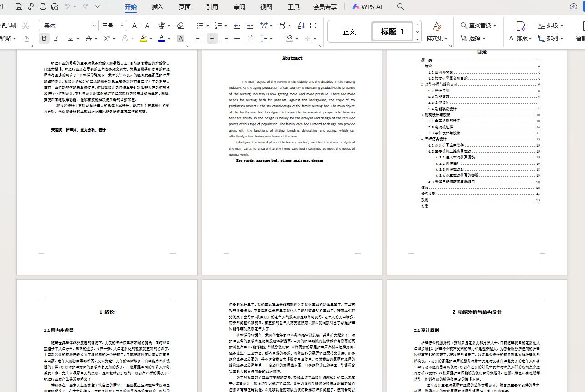Open the search magnifier icon in tab bar
The height and width of the screenshot is (392, 585).
pos(401,6)
